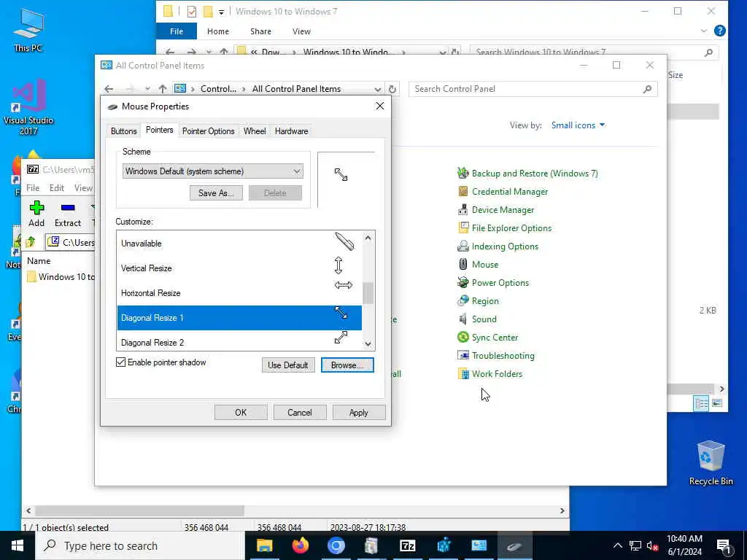Select Diagonal Resize 2 in pointer list
Screen dimensions: 747x560
239,341
